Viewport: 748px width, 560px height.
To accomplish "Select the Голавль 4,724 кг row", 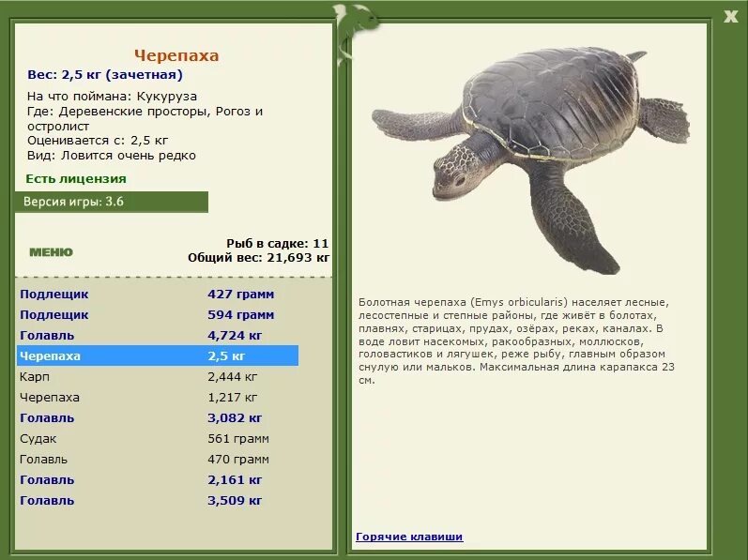I will pos(158,335).
